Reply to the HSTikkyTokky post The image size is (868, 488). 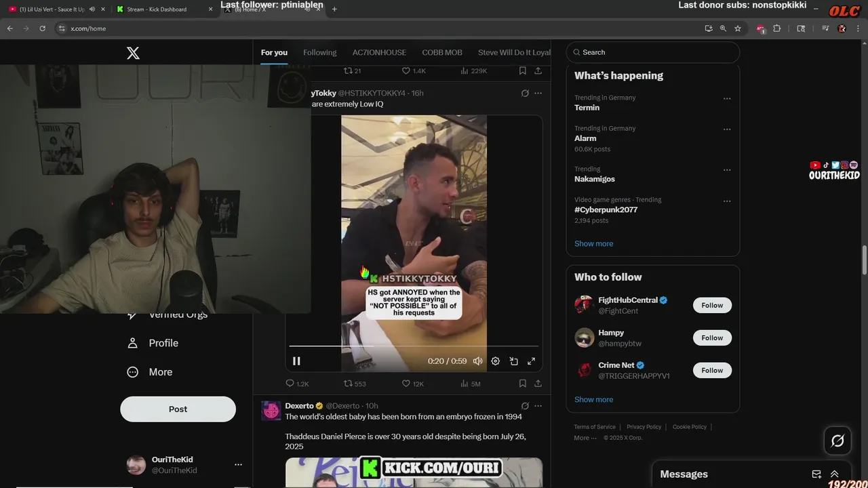297,384
